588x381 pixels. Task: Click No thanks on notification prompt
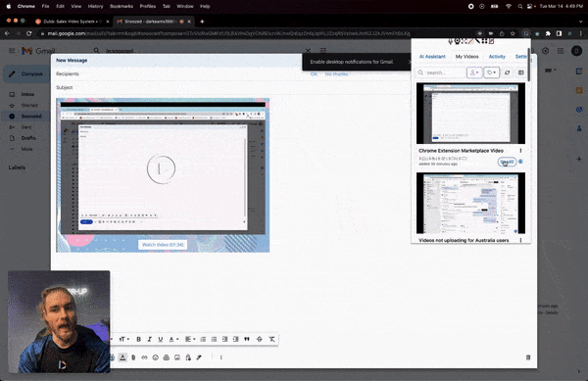336,74
